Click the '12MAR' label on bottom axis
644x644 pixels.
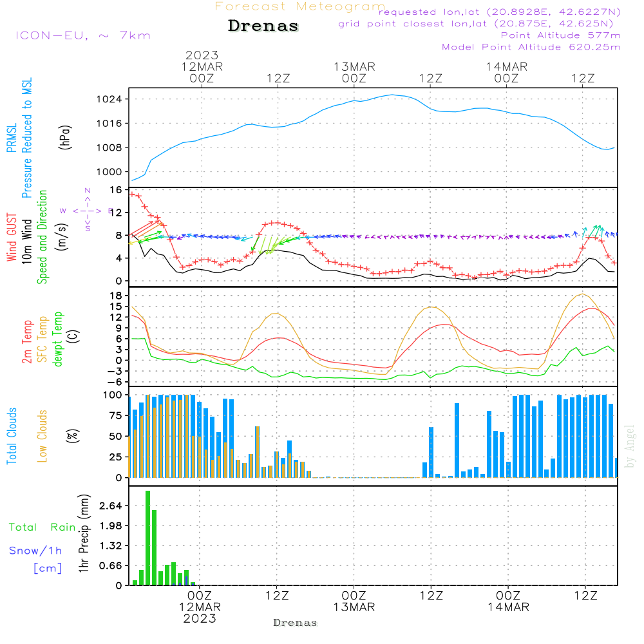[200, 607]
